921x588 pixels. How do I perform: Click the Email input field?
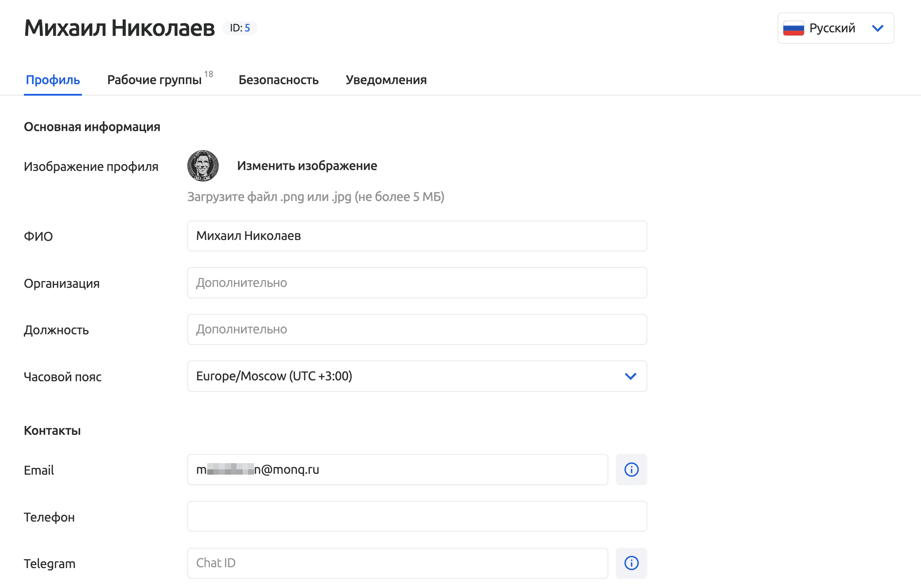[x=397, y=469]
